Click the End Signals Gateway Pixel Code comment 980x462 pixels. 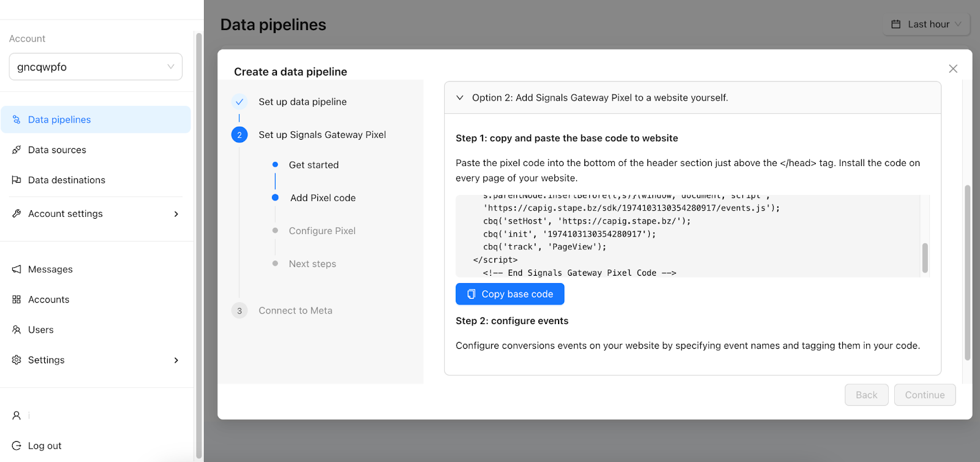[x=579, y=273]
